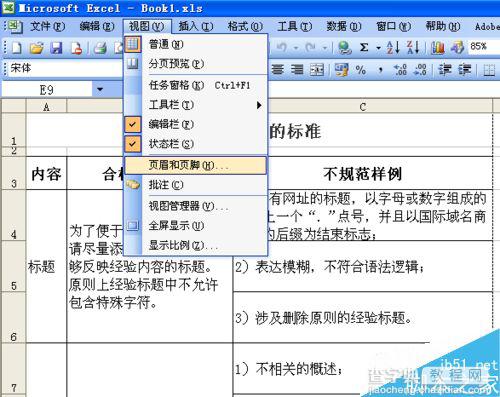Screen dimensions: 500x397
Task: Open the 数据 (D) menu
Action: click(344, 26)
